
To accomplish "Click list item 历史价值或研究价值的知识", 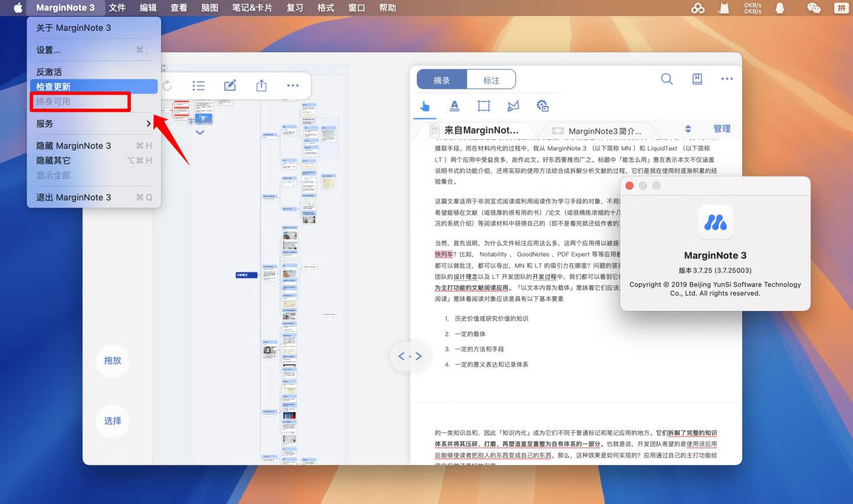I will pyautogui.click(x=492, y=319).
